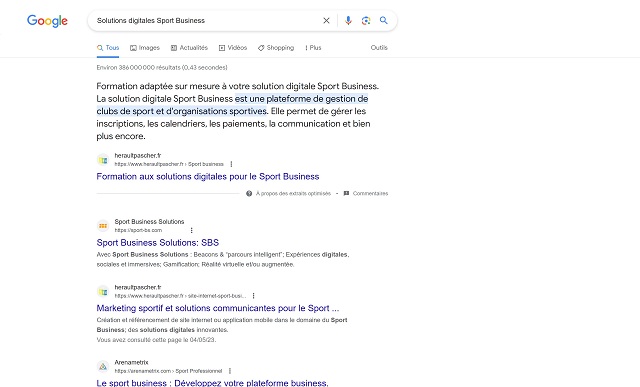This screenshot has width=640, height=387.
Task: Switch to the Images tab
Action: pyautogui.click(x=145, y=48)
